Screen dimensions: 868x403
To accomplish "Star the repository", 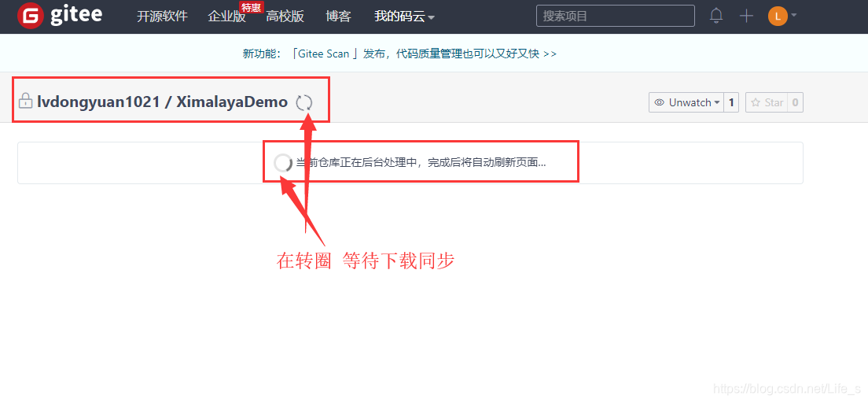I will point(767,102).
